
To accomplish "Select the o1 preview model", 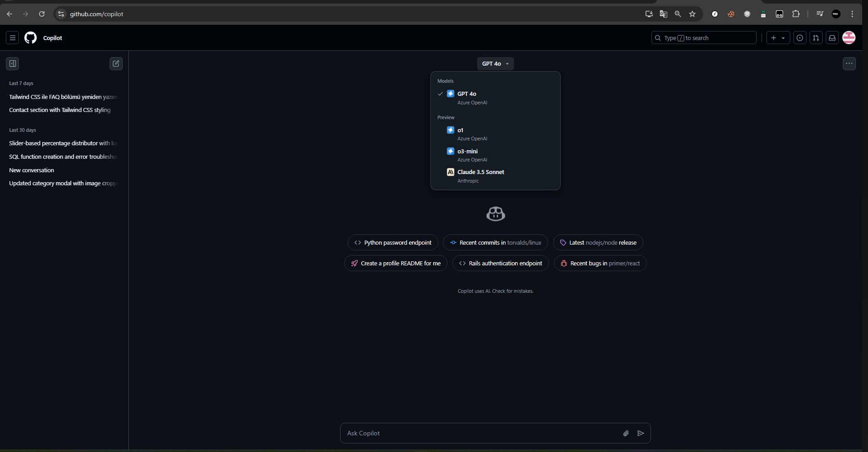I will 496,134.
